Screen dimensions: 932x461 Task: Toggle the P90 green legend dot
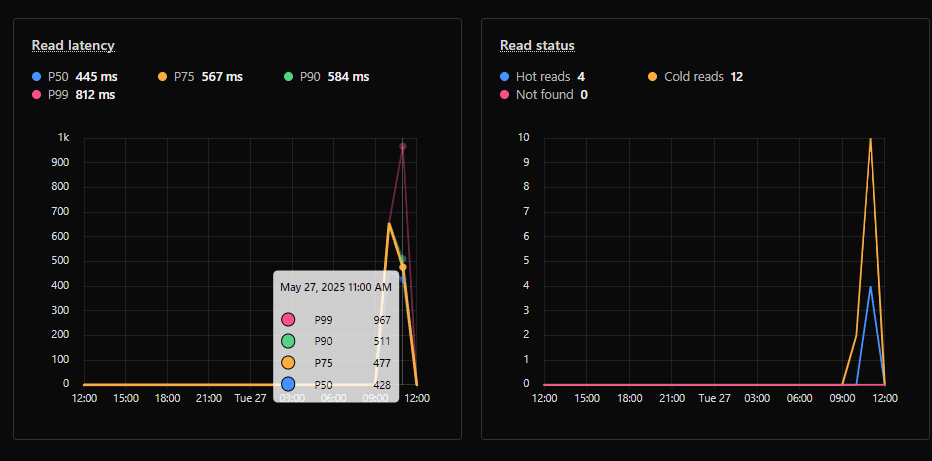[x=288, y=77]
